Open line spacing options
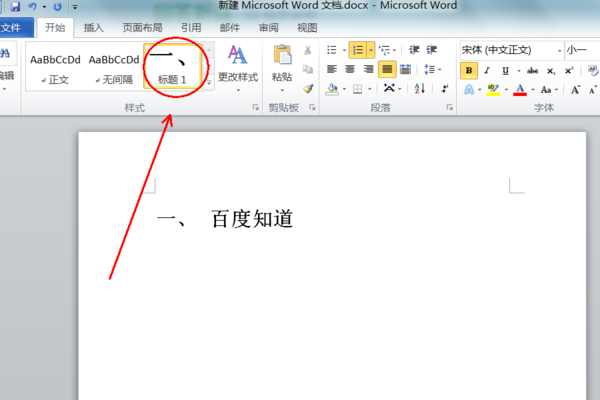This screenshot has height=400, width=600. (433, 70)
